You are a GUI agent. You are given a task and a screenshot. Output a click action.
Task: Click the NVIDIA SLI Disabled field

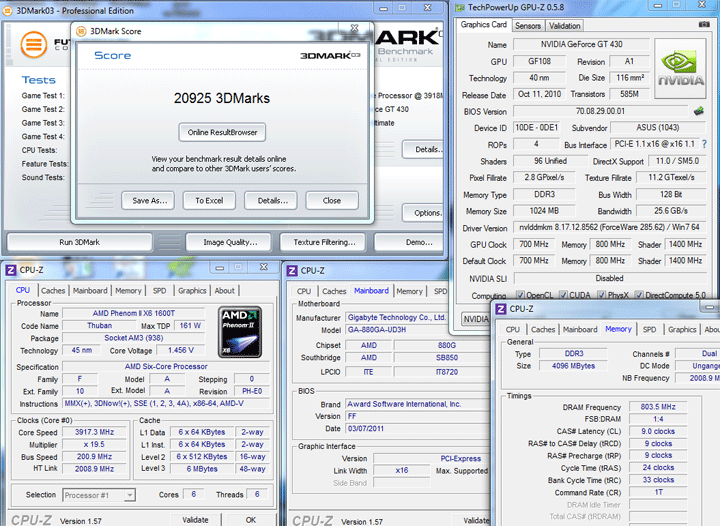(609, 278)
